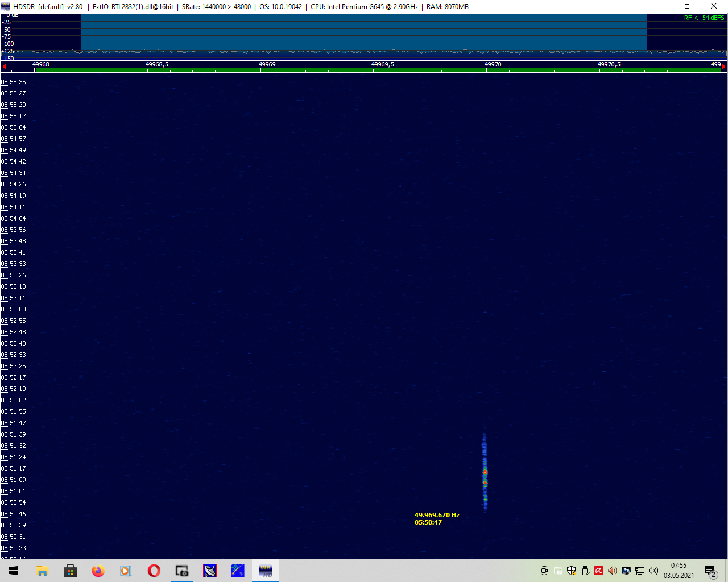Open the Windows Start menu

tap(14, 571)
